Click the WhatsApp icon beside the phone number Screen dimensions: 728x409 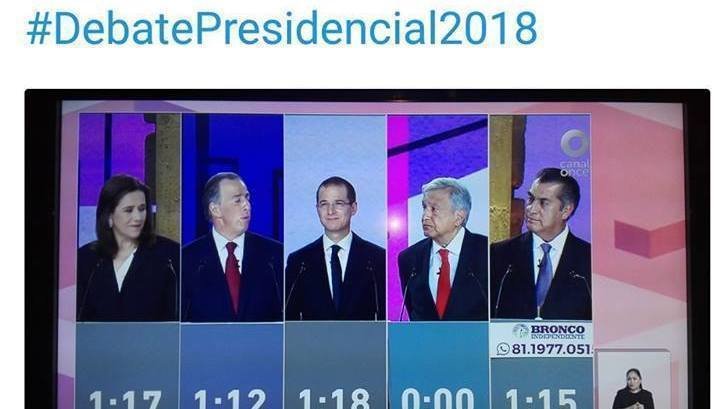click(503, 349)
